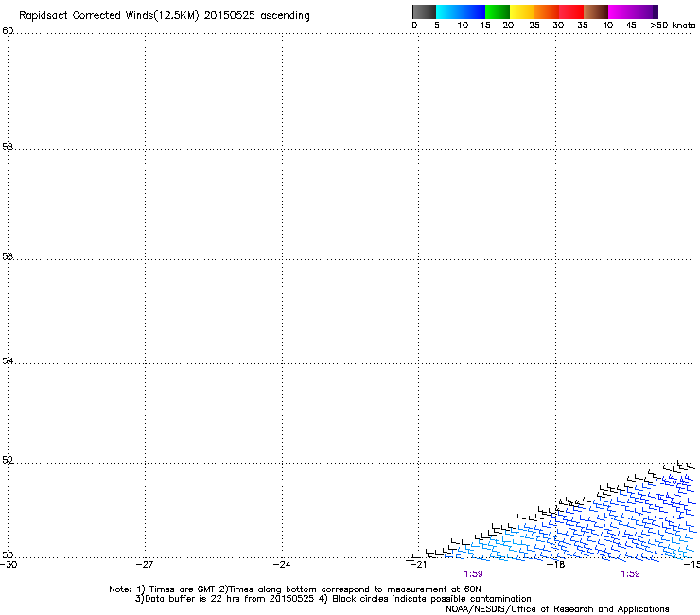This screenshot has width=700, height=615.
Task: Click the green 15-20 knots color swatch
Action: (498, 11)
